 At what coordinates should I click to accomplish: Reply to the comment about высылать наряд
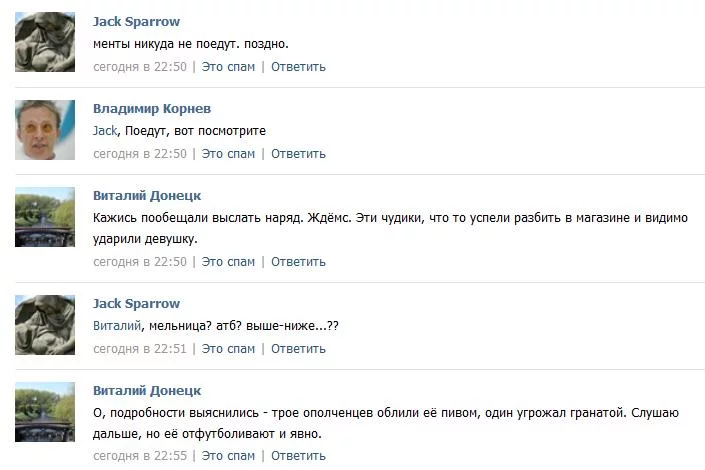coord(298,262)
